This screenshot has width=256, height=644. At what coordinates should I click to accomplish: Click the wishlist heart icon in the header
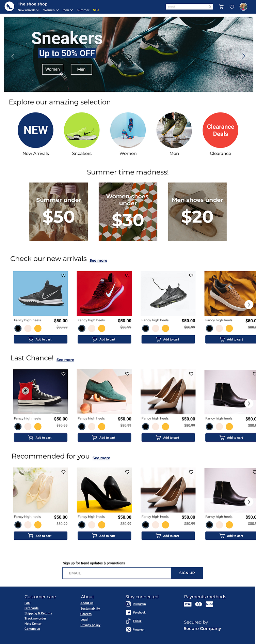pyautogui.click(x=232, y=6)
